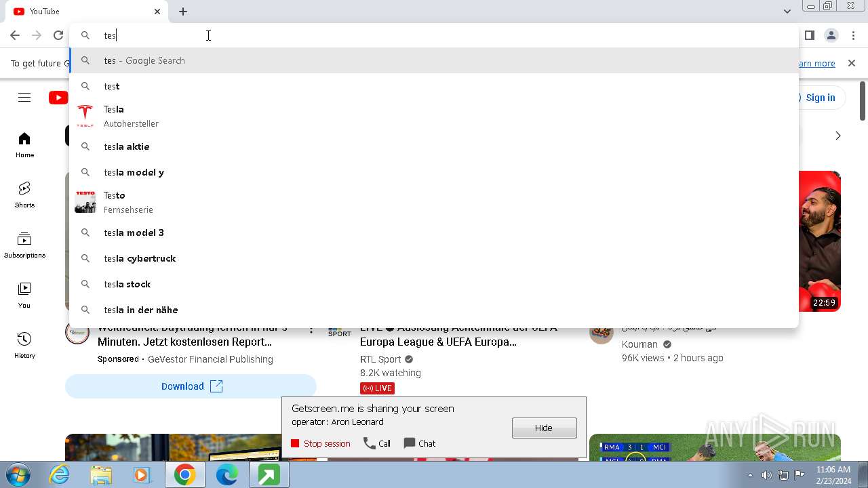Viewport: 868px width, 488px height.
Task: Open Windows Media Player from taskbar
Action: [x=142, y=474]
